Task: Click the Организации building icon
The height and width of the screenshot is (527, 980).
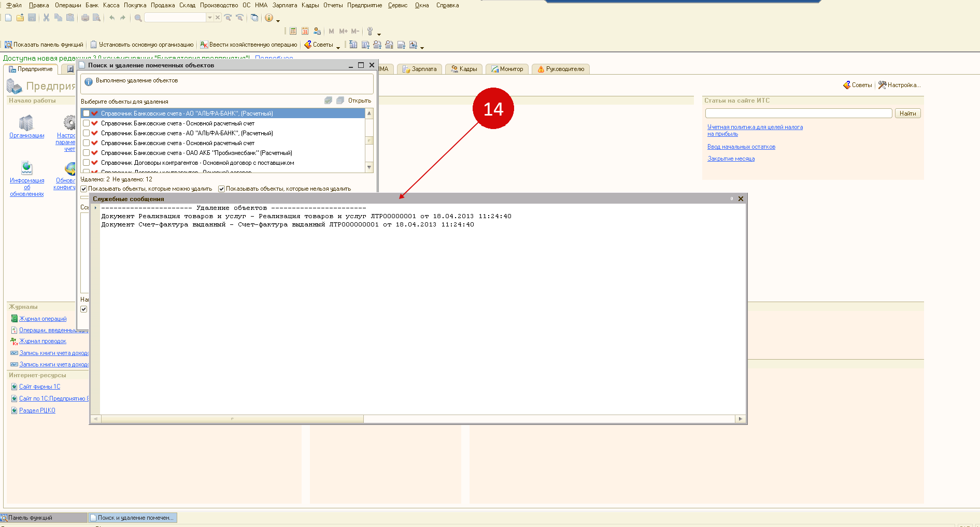Action: pos(26,123)
